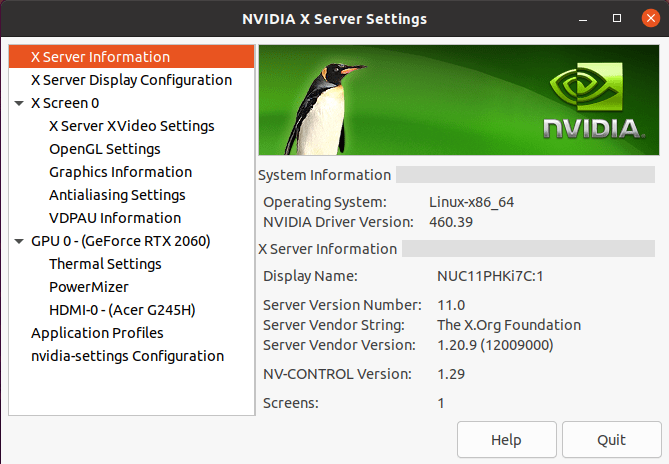
Task: Click the NVIDIA Driver Version: label
Action: 338,222
